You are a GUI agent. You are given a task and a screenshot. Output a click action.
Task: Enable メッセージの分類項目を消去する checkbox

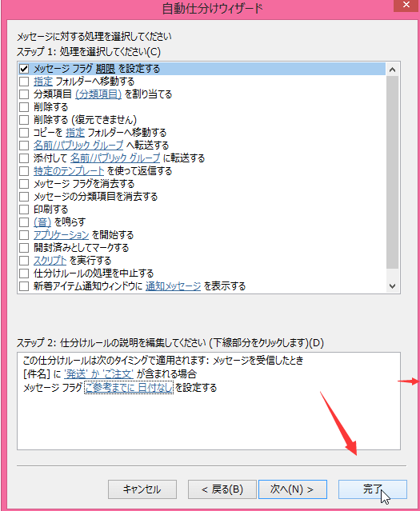tap(24, 197)
